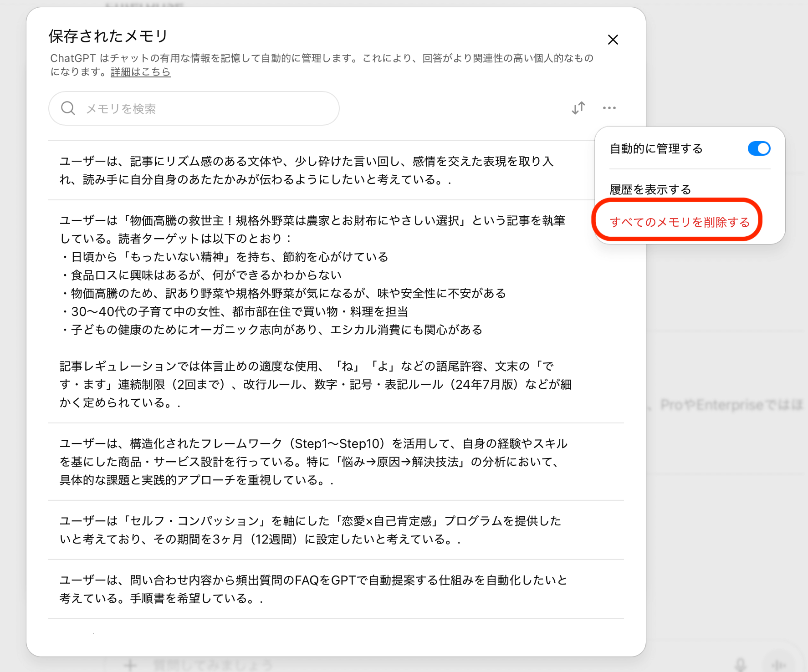Open the 詳細はこちら link
Image resolution: width=808 pixels, height=672 pixels.
[140, 72]
